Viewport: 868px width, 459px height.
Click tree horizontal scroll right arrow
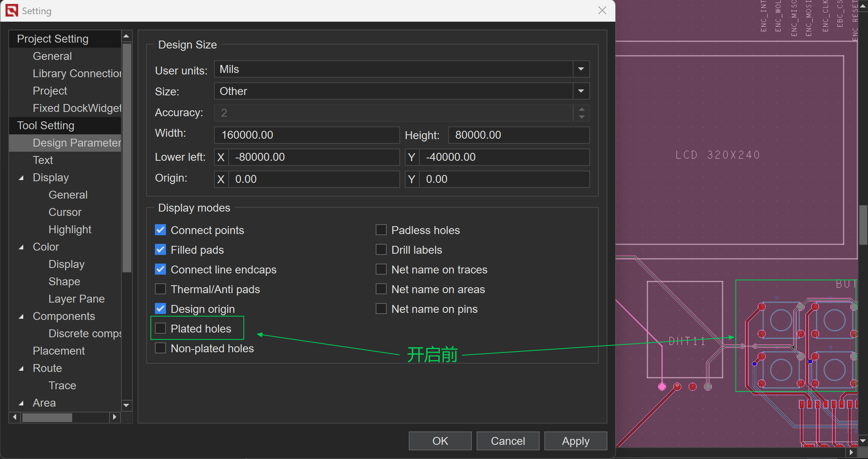(114, 417)
